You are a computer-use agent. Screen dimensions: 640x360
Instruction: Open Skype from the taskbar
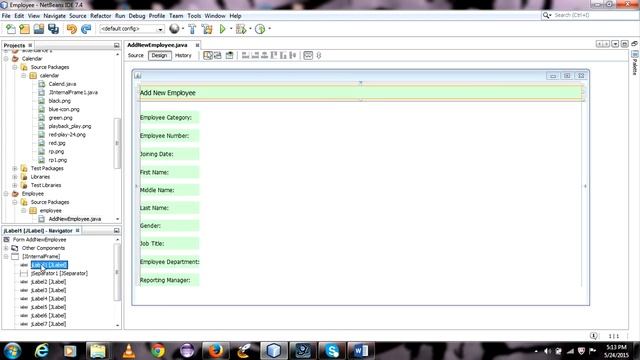[x=331, y=351]
